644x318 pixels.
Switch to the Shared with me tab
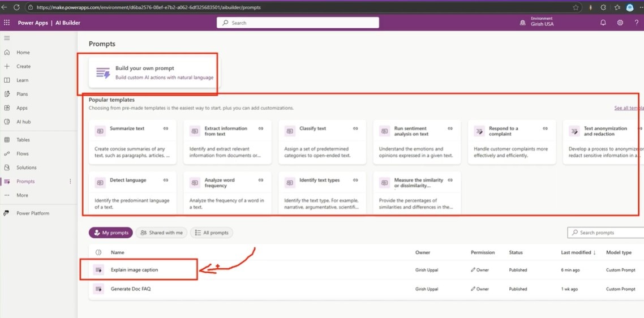tap(161, 233)
